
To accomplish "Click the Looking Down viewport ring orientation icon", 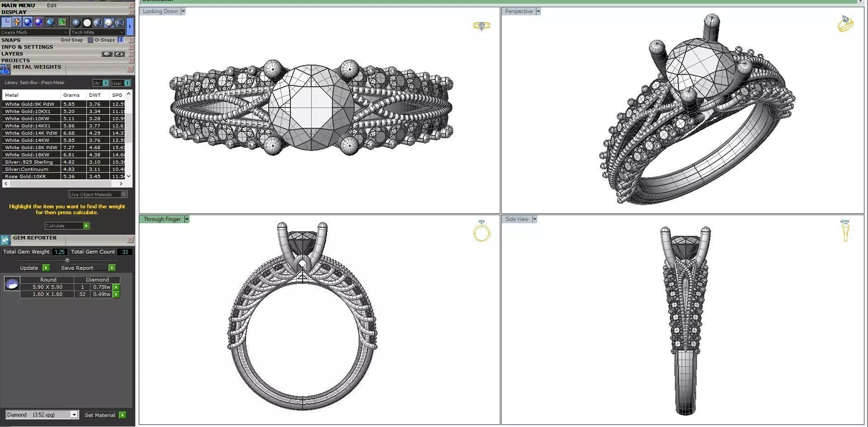I will (481, 26).
